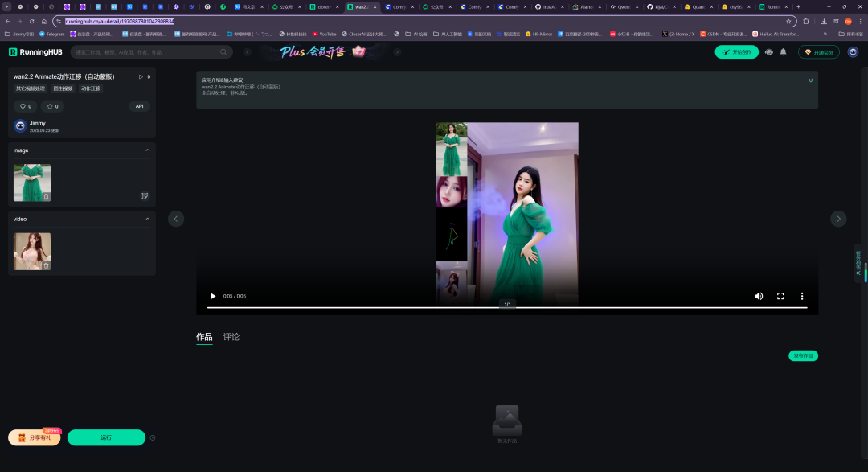868x472 pixels.
Task: Open browser downloads
Action: click(x=824, y=21)
